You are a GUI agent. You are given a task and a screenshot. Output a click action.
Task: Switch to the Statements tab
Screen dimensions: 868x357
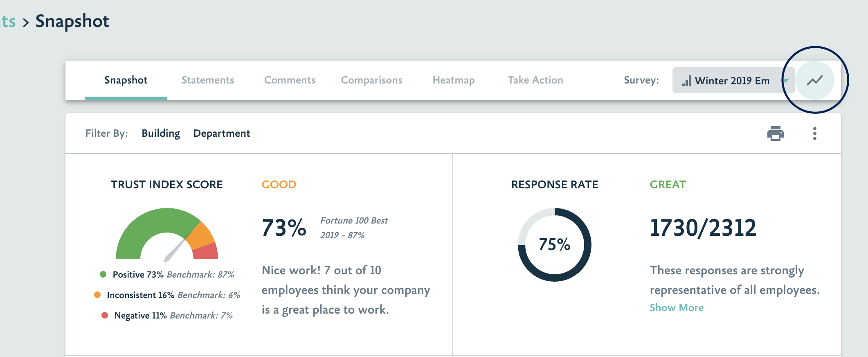click(208, 80)
